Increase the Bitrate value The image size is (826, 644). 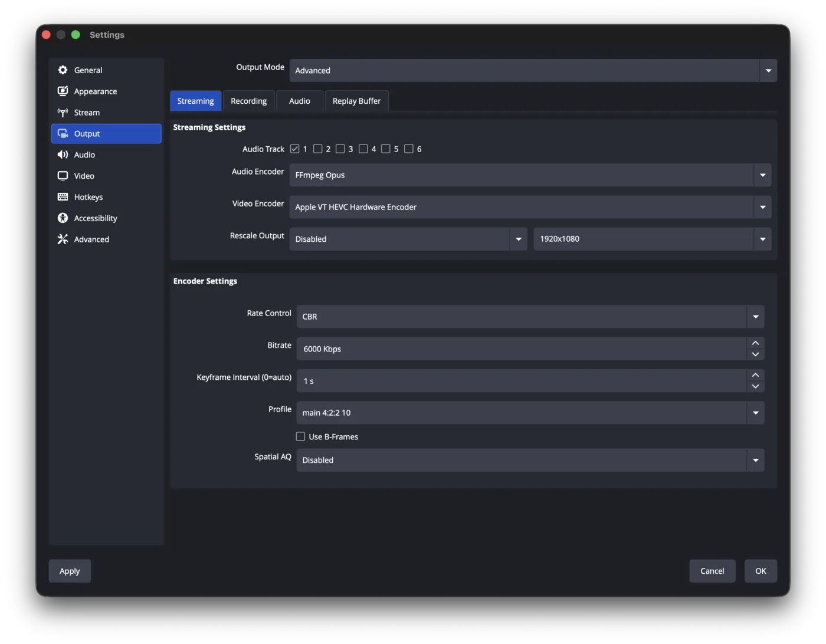[755, 343]
